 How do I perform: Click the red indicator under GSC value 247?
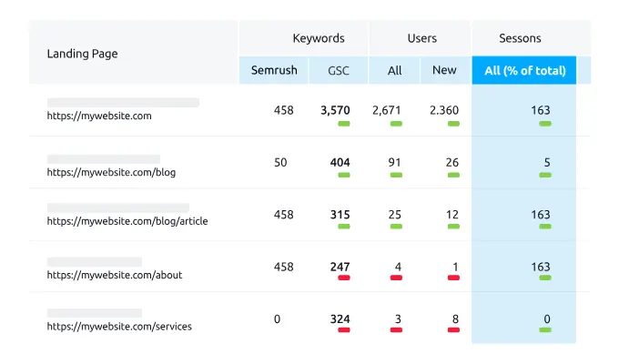click(x=344, y=278)
